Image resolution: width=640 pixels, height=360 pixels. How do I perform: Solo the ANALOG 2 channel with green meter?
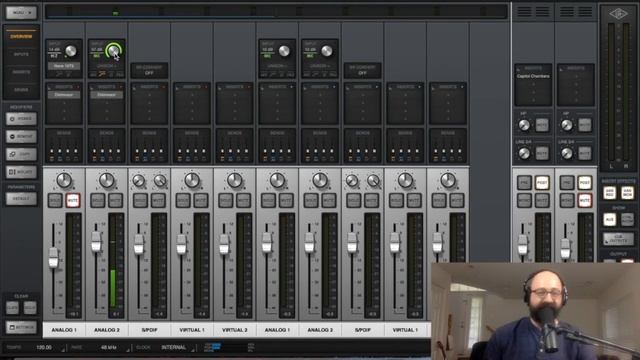[x=98, y=200]
